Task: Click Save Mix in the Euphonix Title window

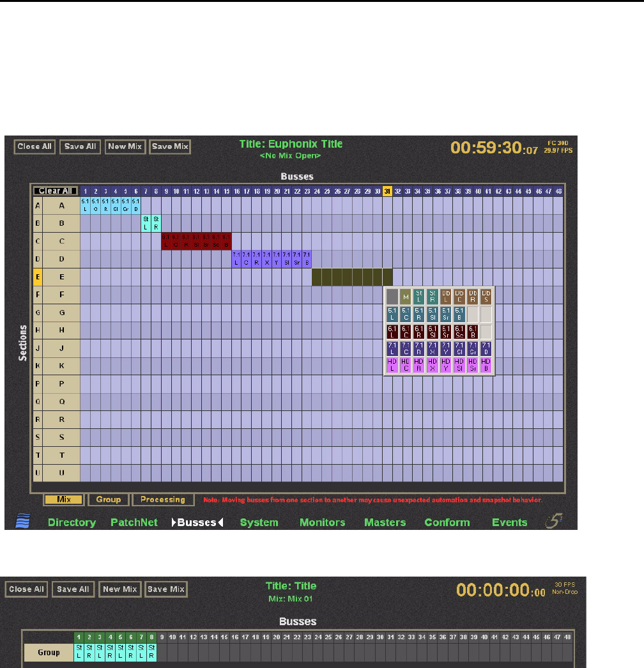Action: coord(170,146)
